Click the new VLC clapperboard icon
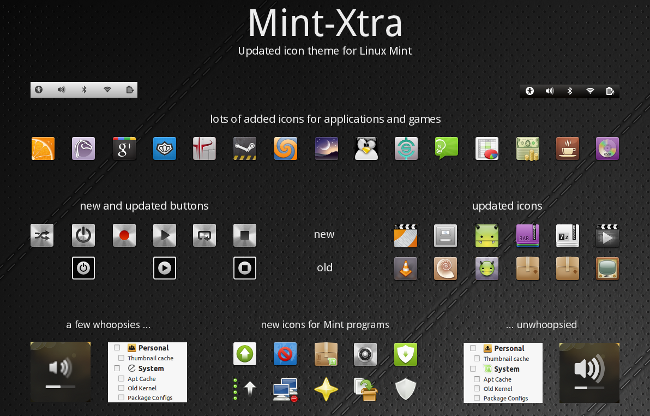This screenshot has width=650, height=416. pos(405,235)
